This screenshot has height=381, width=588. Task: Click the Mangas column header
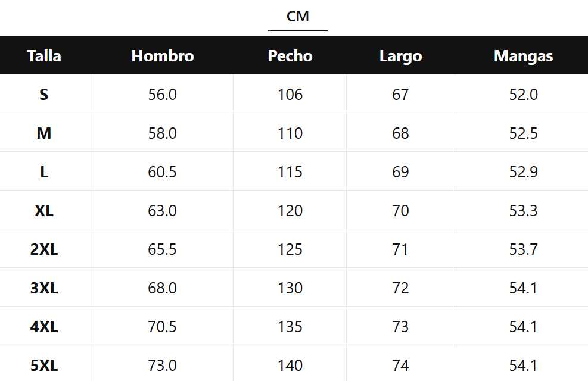point(523,56)
